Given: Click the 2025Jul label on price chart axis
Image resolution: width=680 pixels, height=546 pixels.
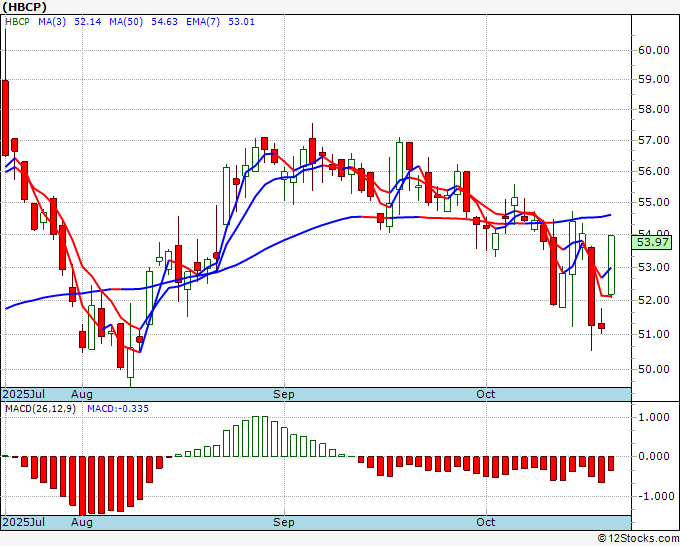Looking at the screenshot, I should [23, 394].
